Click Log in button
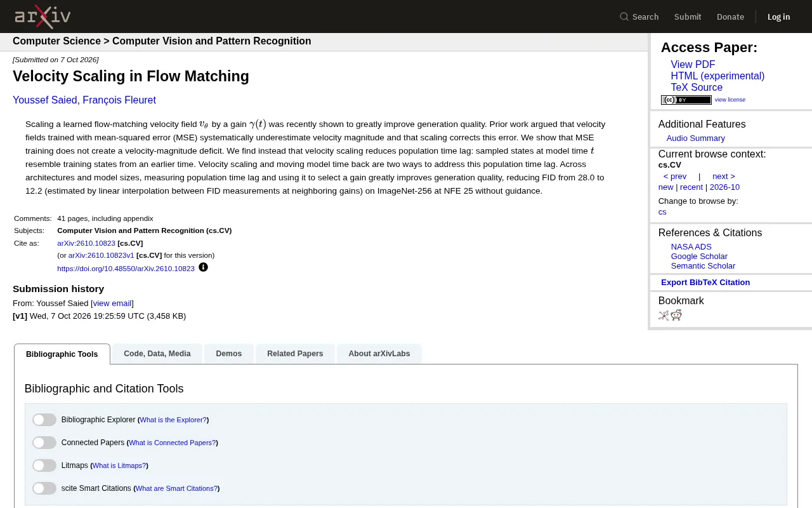This screenshot has height=508, width=812. 778,17
